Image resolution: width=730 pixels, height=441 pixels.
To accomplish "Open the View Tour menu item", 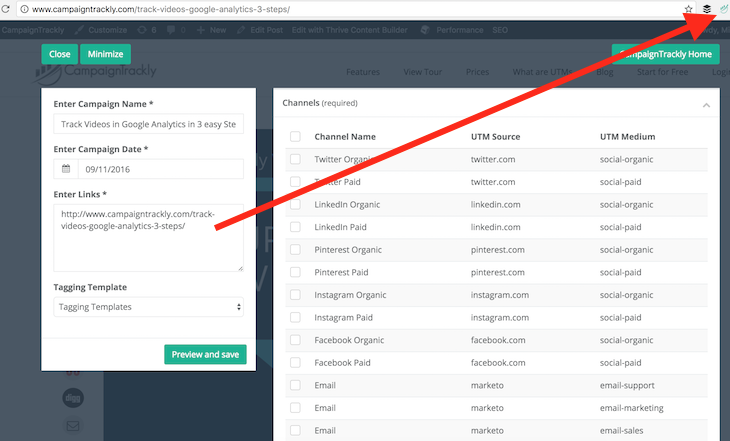I will [x=422, y=72].
